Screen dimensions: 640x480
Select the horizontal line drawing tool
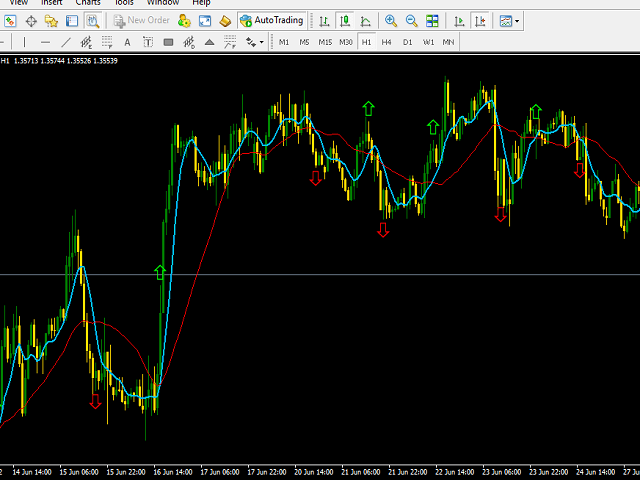[45, 42]
